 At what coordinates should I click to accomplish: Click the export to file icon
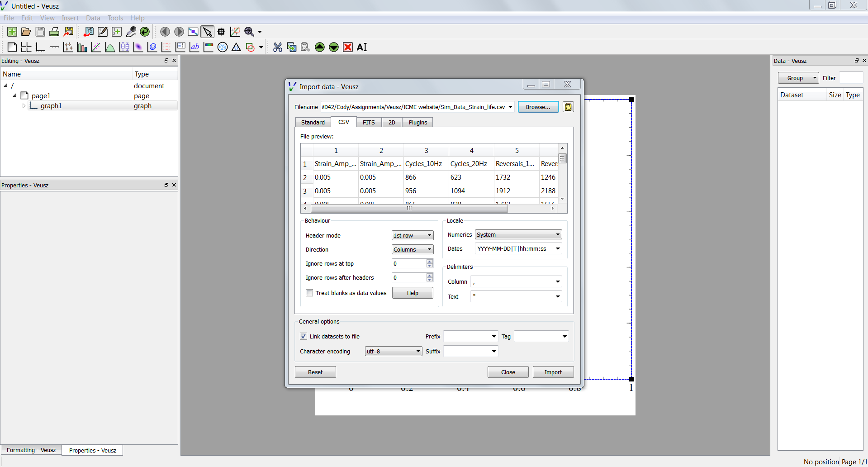69,32
